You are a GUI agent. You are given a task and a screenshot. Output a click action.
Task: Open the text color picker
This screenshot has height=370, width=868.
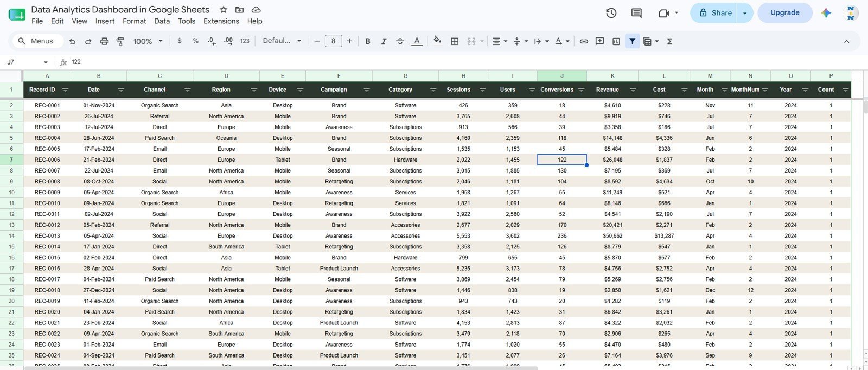click(x=417, y=41)
